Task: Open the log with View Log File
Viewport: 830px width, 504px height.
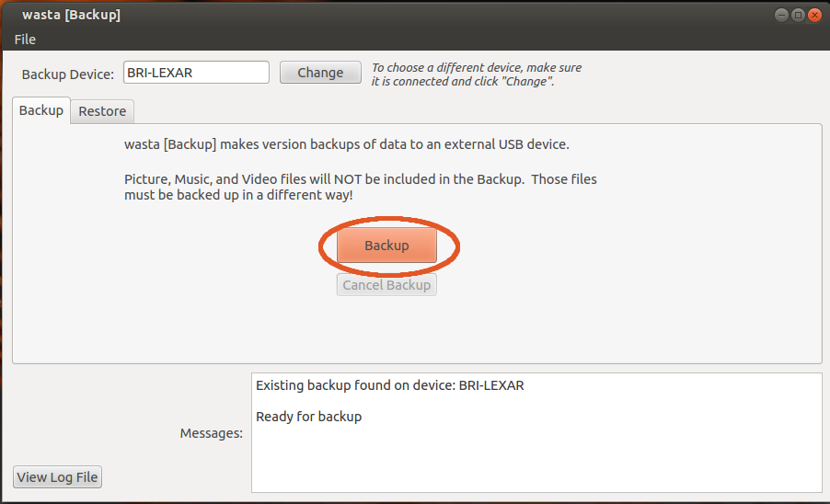Action: point(58,477)
